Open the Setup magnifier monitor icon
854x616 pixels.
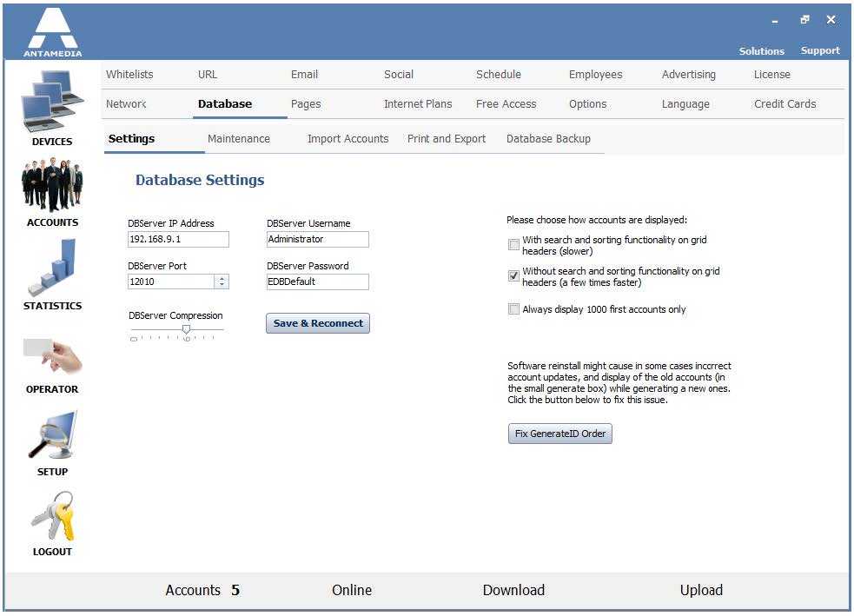(x=53, y=435)
